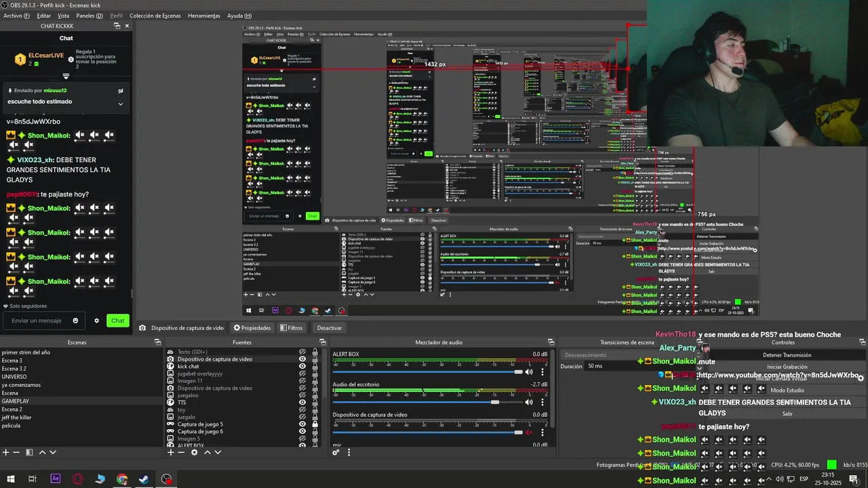Show the jugabet overlayyyy source

tap(302, 373)
